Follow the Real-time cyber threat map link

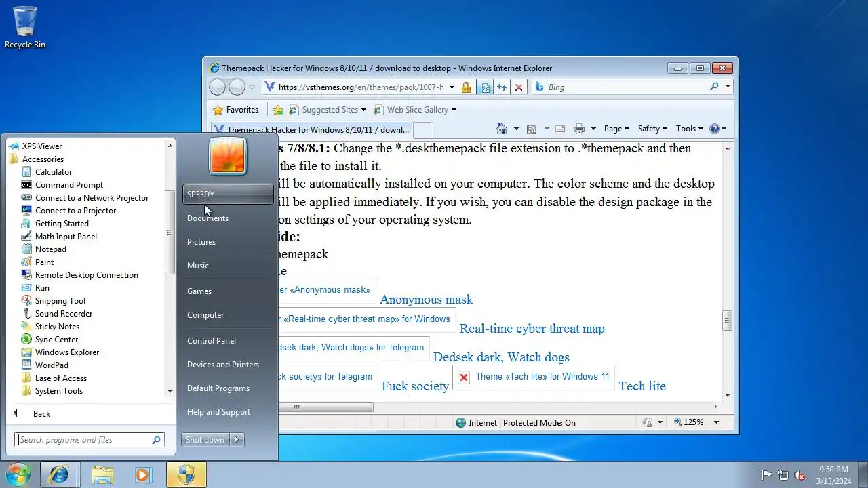click(x=532, y=329)
